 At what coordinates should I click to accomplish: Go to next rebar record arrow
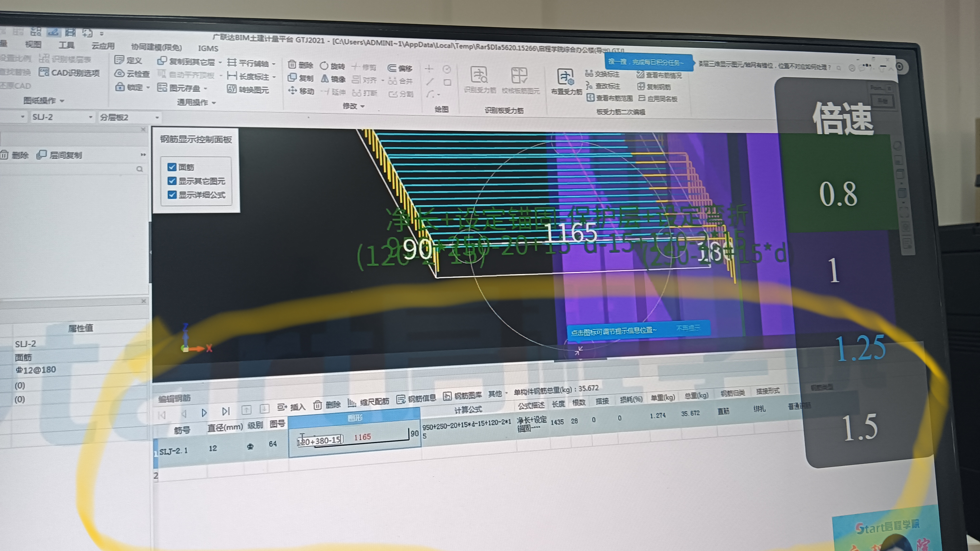pos(204,412)
